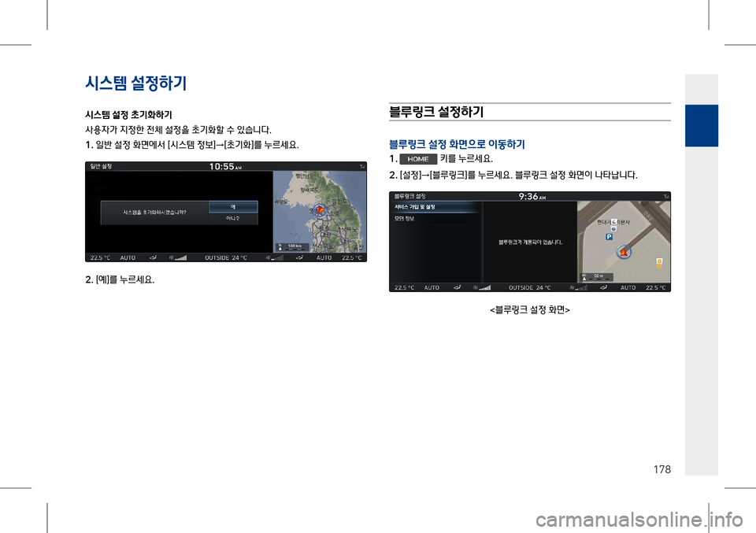The height and width of the screenshot is (533, 756).
Task: Click 블루링크 설정 화면으로 이동하기 subheading
Action: pos(457,144)
